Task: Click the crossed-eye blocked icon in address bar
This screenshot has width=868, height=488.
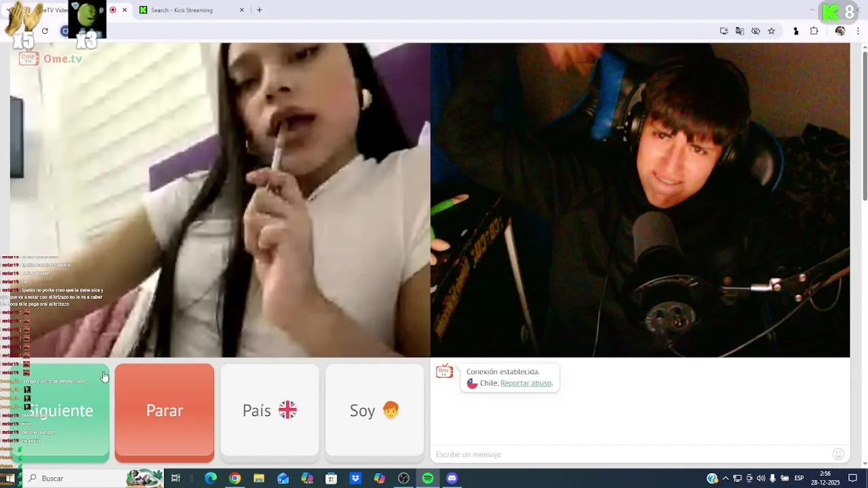Action: tap(755, 31)
